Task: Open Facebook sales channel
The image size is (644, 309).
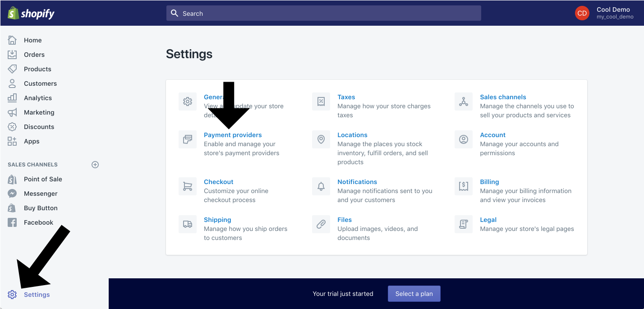Action: [38, 222]
